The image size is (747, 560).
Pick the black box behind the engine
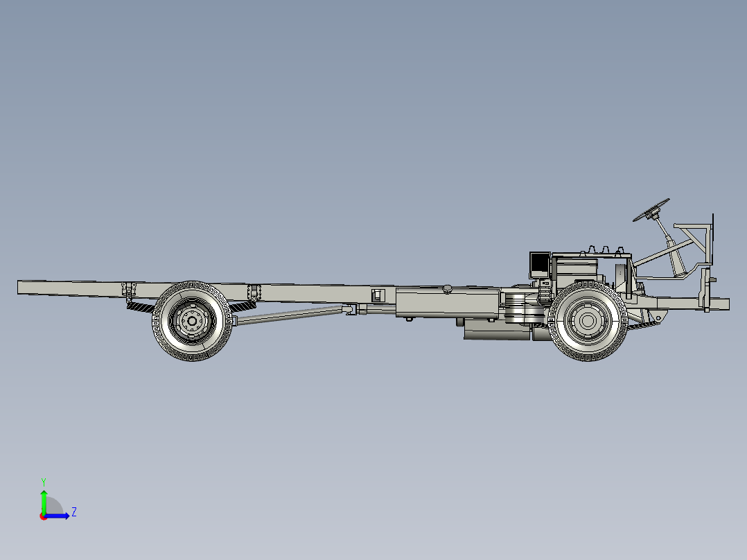541,265
